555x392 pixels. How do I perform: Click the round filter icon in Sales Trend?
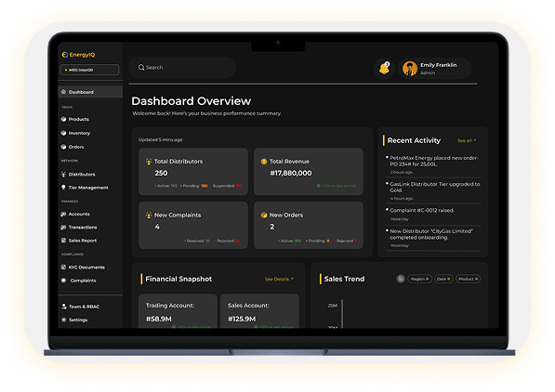coord(401,279)
